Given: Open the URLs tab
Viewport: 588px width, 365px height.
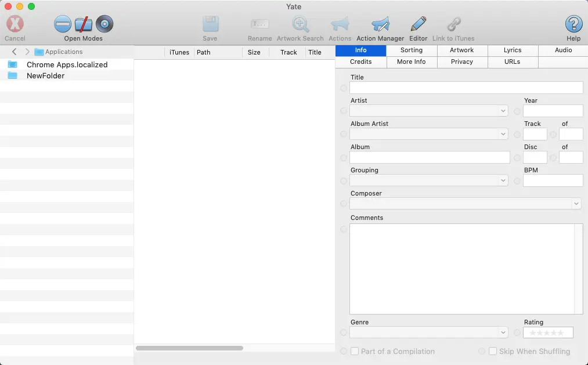Looking at the screenshot, I should click(x=513, y=62).
